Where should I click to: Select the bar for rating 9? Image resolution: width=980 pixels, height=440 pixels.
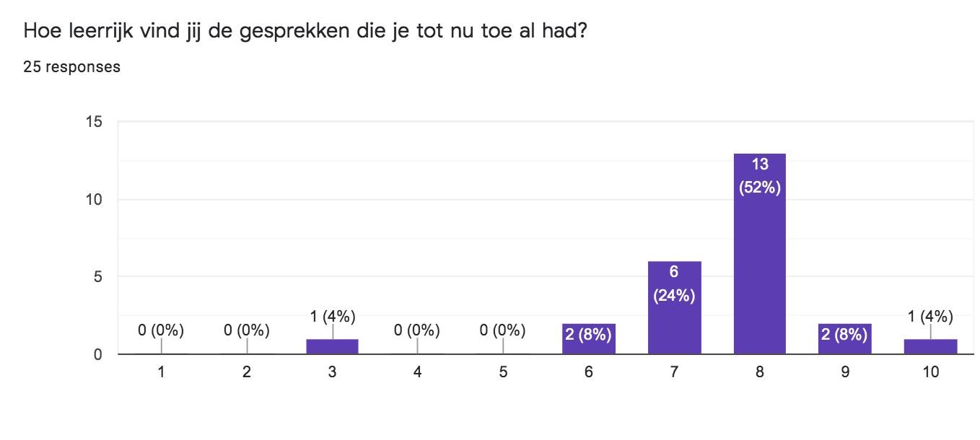845,339
